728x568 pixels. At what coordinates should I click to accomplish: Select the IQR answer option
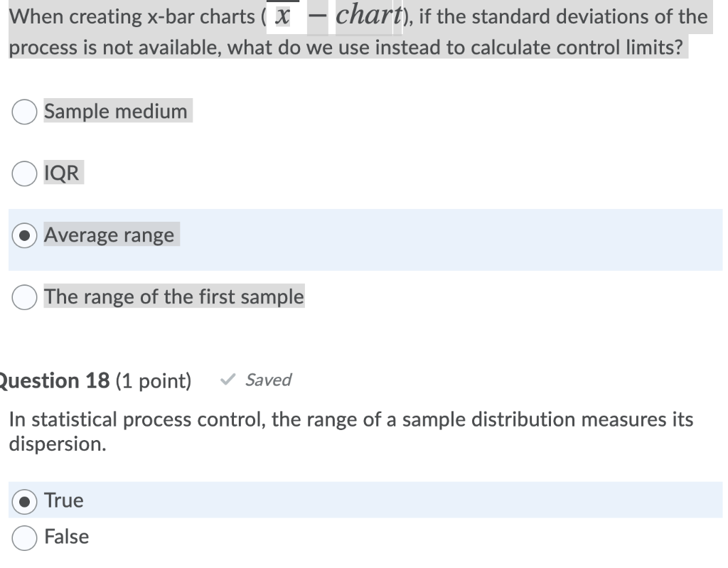[x=24, y=173]
